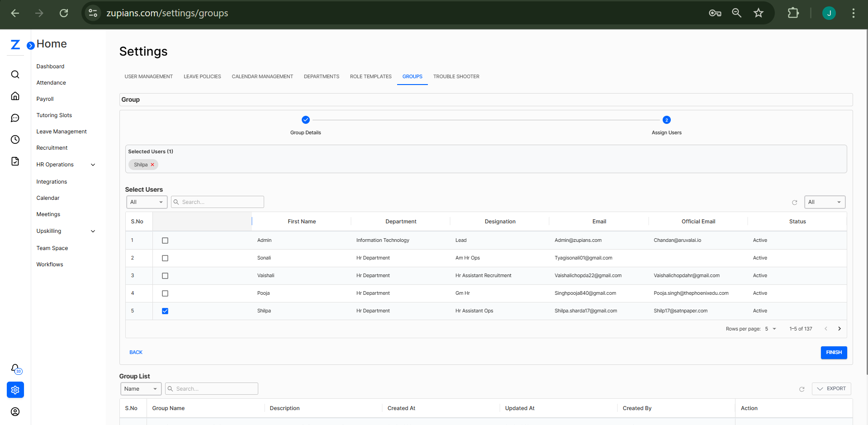Check the box for Admin row
868x425 pixels.
coord(165,241)
